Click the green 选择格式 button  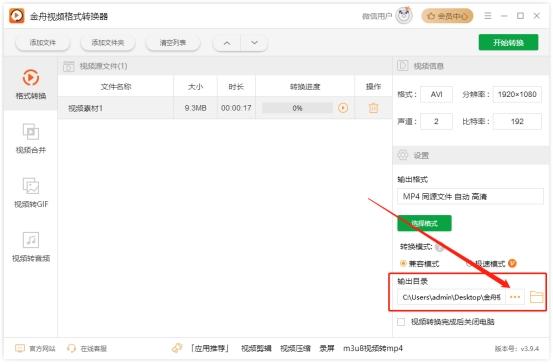point(424,223)
